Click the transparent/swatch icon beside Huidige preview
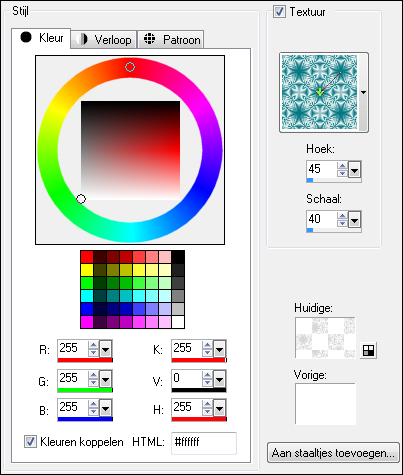The image size is (403, 475). pyautogui.click(x=368, y=350)
